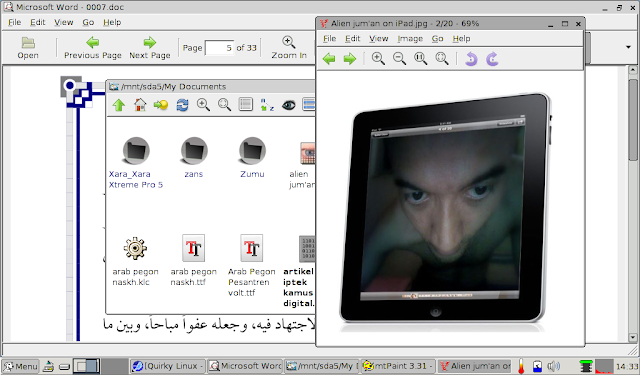Viewport: 640px width, 375px height.
Task: Open home folder in file manager
Action: tap(140, 105)
